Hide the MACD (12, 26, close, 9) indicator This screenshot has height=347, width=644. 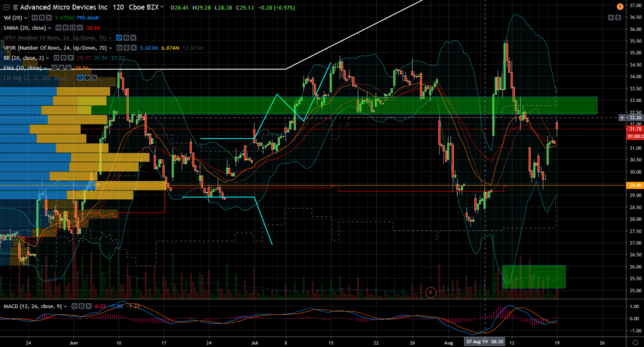click(x=74, y=306)
